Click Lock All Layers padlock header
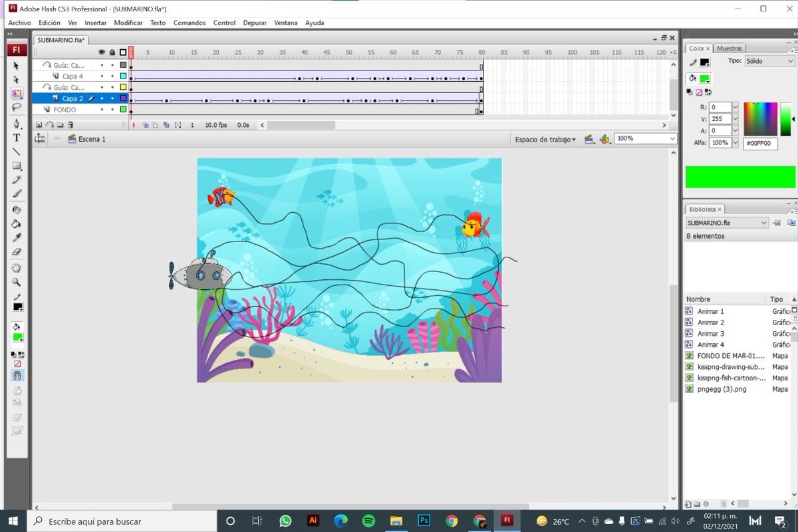This screenshot has height=532, width=798. click(112, 52)
